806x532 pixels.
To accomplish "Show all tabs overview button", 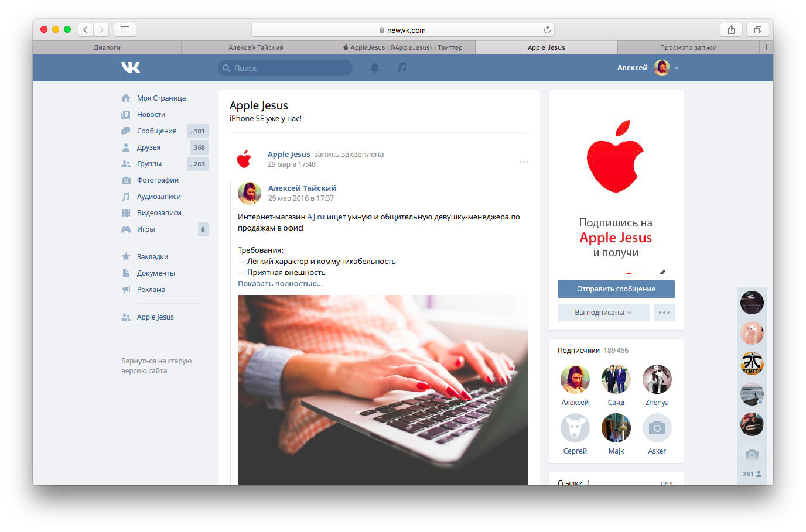I will [x=757, y=29].
